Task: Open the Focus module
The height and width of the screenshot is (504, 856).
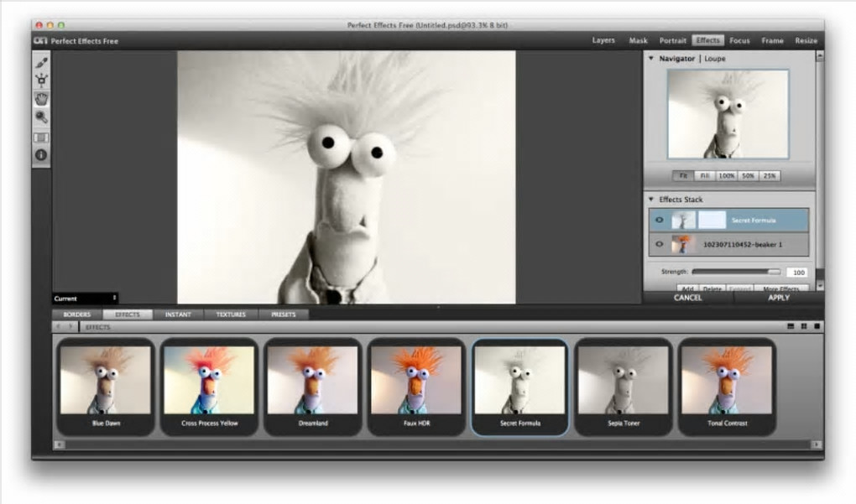Action: click(739, 40)
